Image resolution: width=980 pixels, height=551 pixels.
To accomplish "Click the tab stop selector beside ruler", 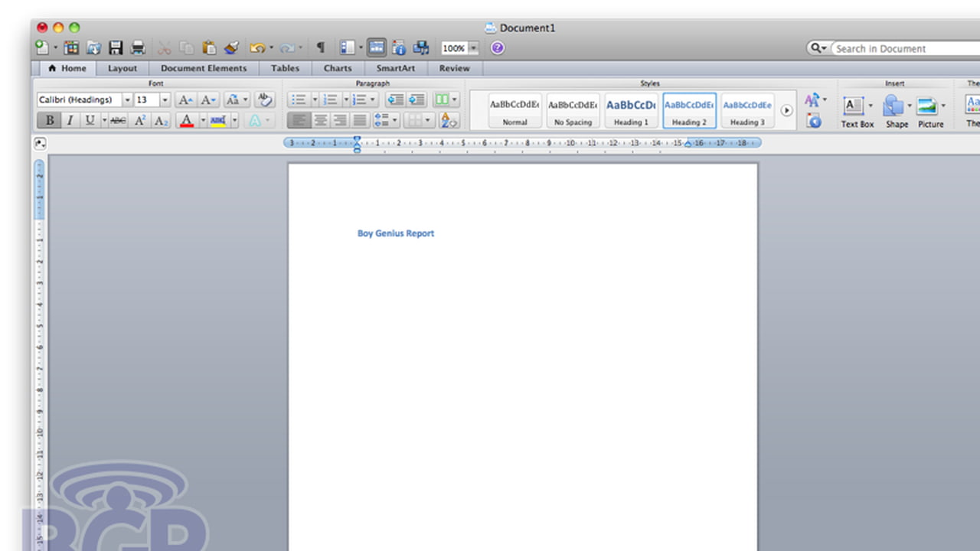I will pos(40,143).
